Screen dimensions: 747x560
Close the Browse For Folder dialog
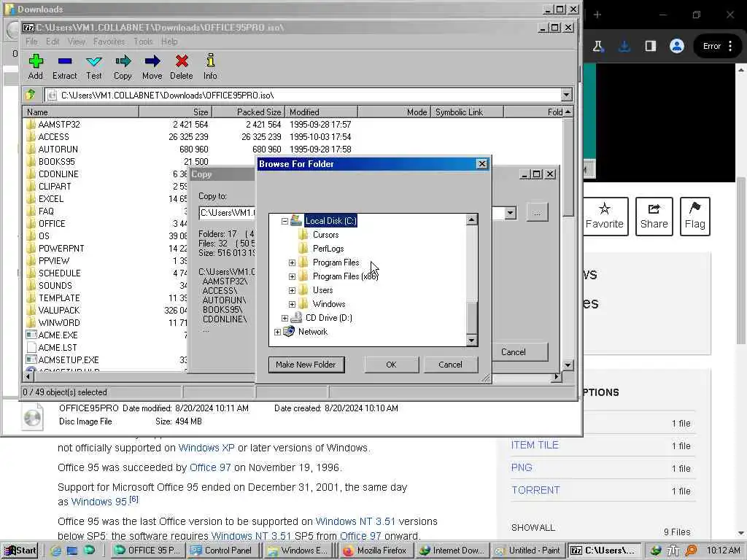coord(482,164)
